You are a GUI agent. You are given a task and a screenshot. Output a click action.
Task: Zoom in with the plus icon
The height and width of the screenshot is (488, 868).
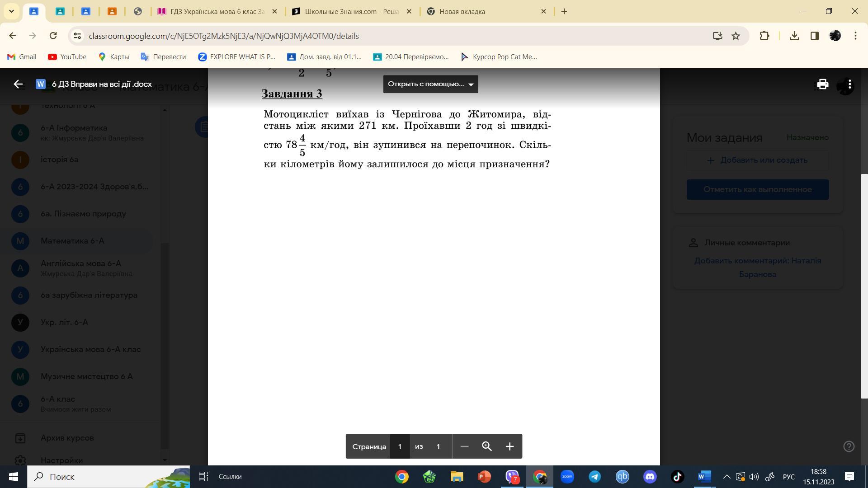point(509,446)
